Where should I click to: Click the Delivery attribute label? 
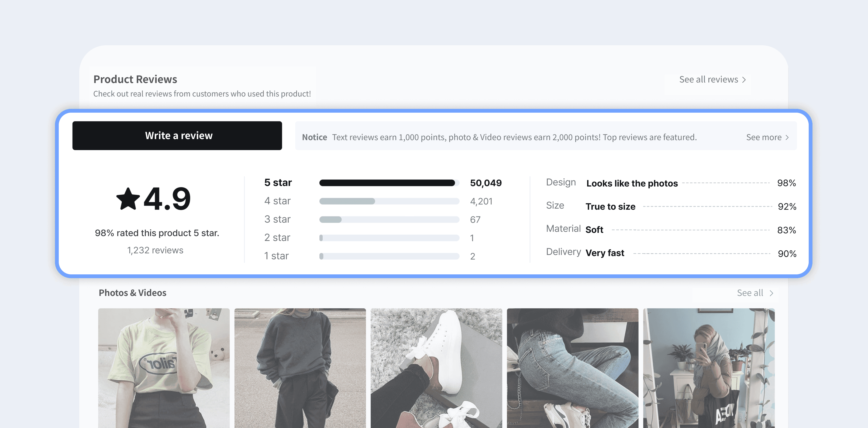tap(563, 252)
